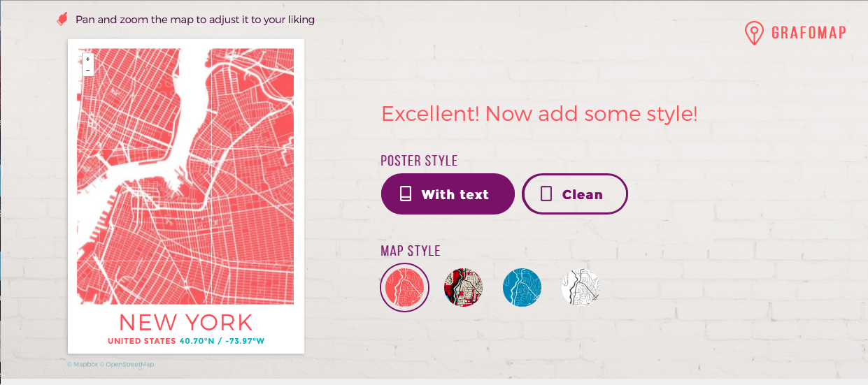Click the UNITED STATES label on the poster
Screen dimensions: 868x385
(x=142, y=341)
